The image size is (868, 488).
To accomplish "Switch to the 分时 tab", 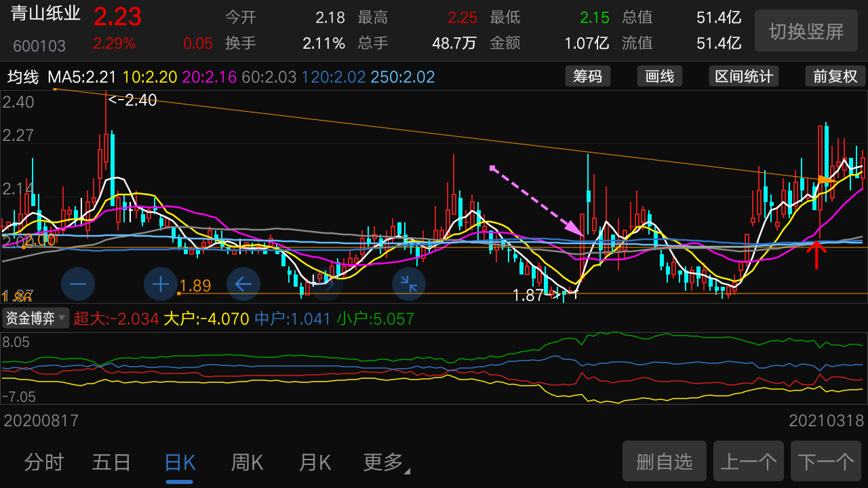I will tap(44, 463).
